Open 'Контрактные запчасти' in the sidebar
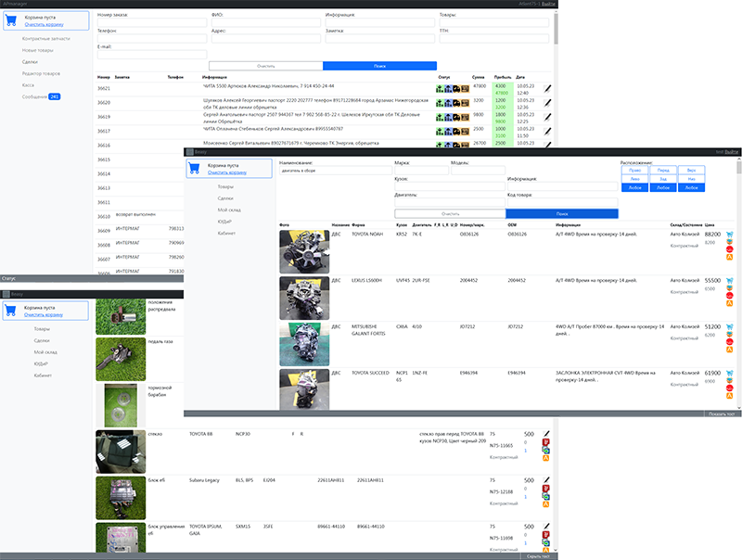This screenshot has height=560, width=742. 47,38
